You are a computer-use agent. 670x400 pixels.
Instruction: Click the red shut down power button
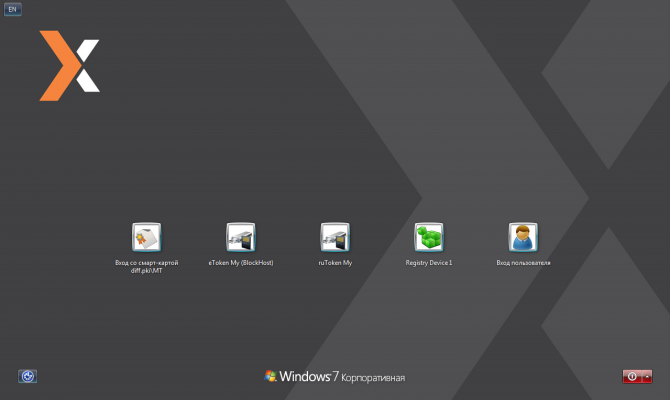[632, 376]
